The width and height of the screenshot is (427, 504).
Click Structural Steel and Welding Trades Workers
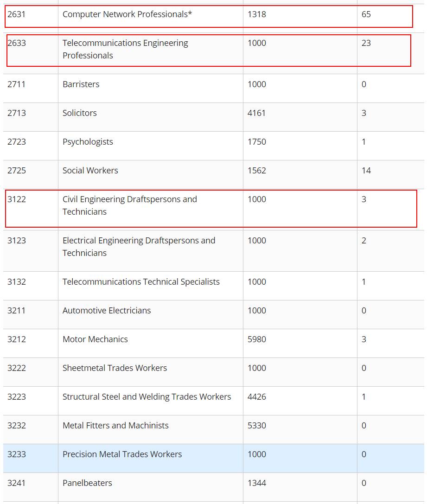[x=147, y=397]
